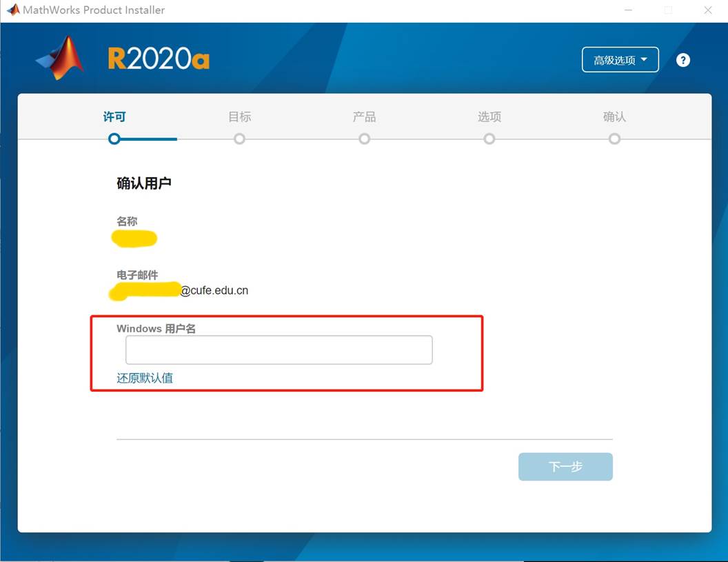Click the 许可 progress step circle

point(114,139)
